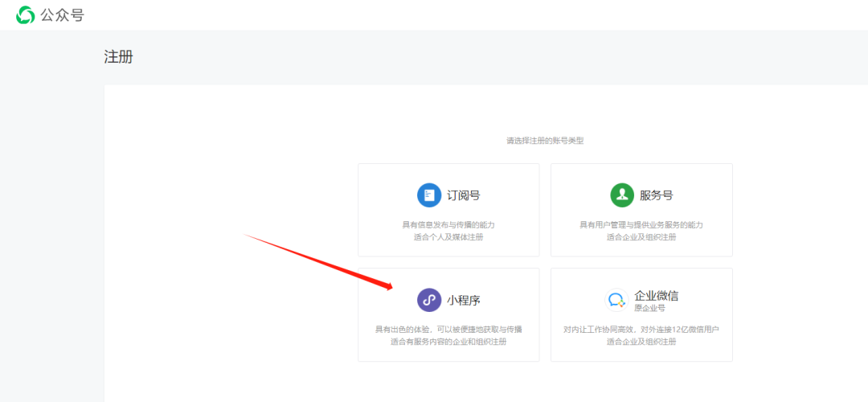Click the 注册 page heading
The image size is (868, 402).
click(118, 57)
